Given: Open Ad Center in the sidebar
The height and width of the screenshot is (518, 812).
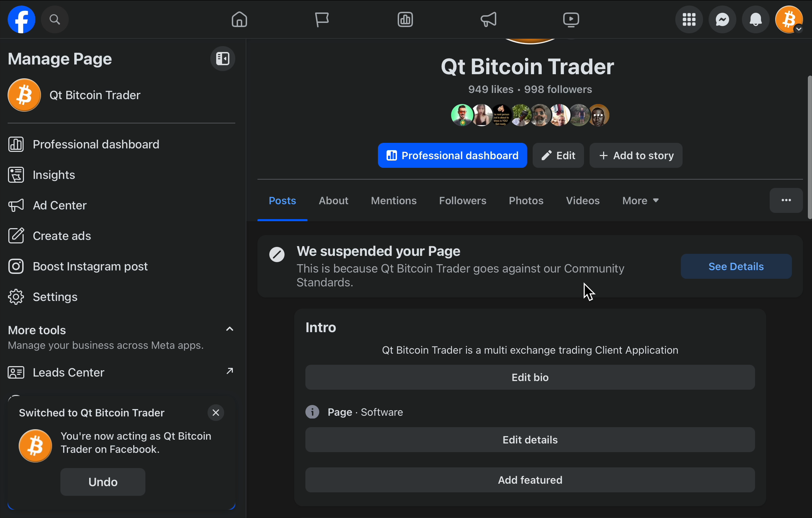Looking at the screenshot, I should click(121, 205).
